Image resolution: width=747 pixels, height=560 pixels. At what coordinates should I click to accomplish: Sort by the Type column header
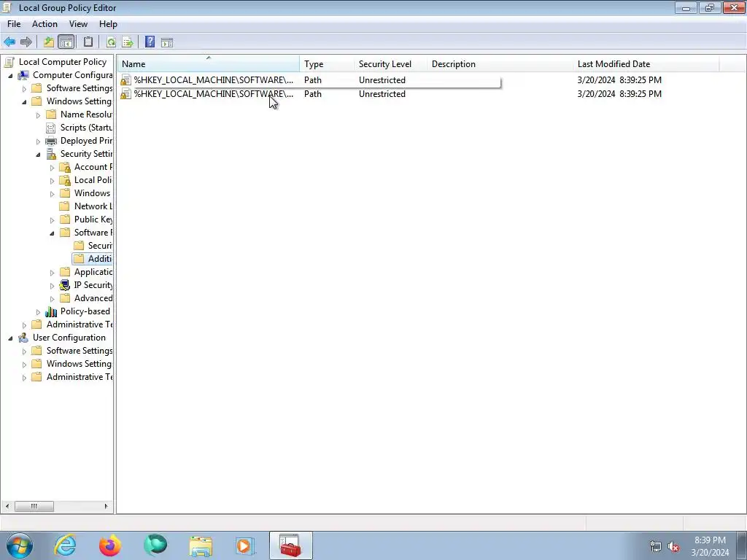pyautogui.click(x=327, y=64)
